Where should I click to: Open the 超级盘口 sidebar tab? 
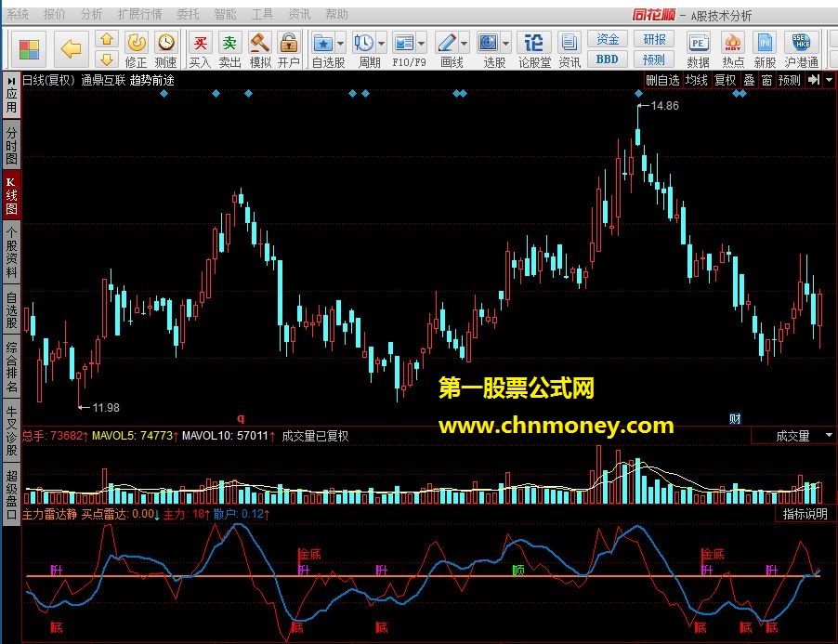click(x=11, y=494)
